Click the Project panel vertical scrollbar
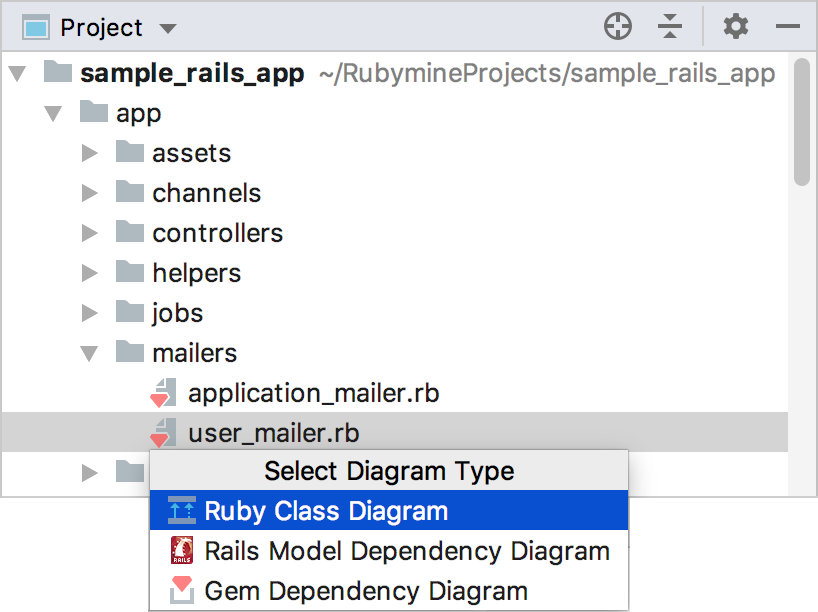The image size is (818, 612). 802,122
